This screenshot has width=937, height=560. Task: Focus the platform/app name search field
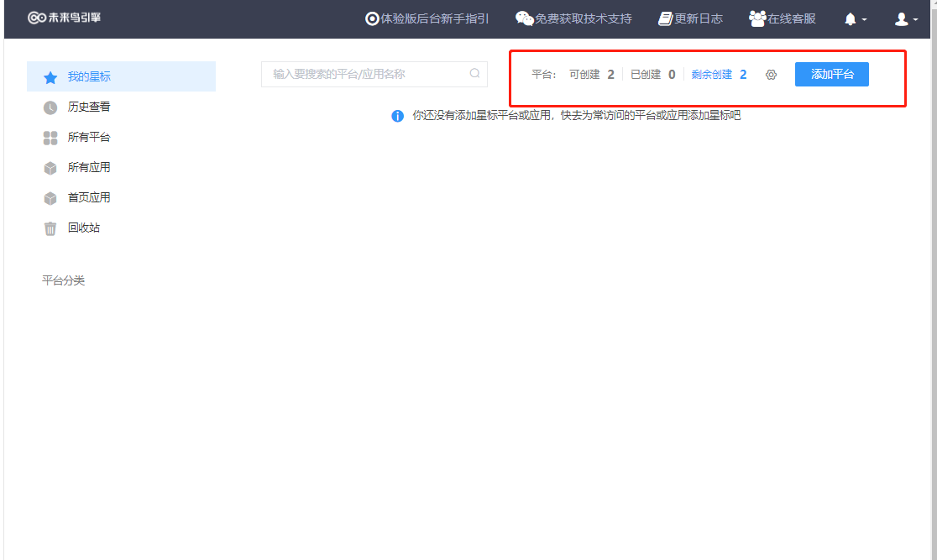tap(374, 74)
